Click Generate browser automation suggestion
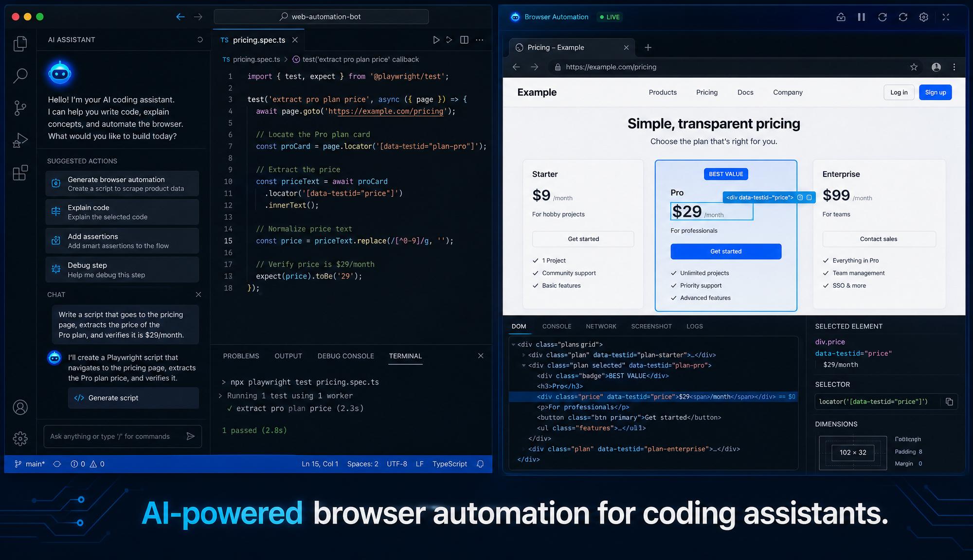This screenshot has width=973, height=560. tap(122, 183)
